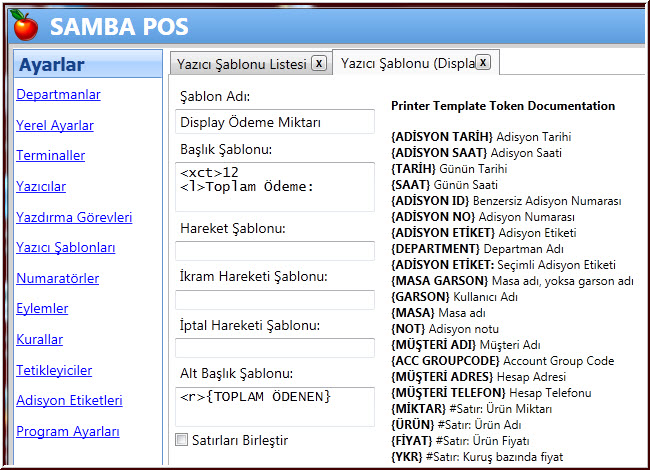This screenshot has height=470, width=650.
Task: Open Yerel Ayarlar in sidebar
Action: 55,125
